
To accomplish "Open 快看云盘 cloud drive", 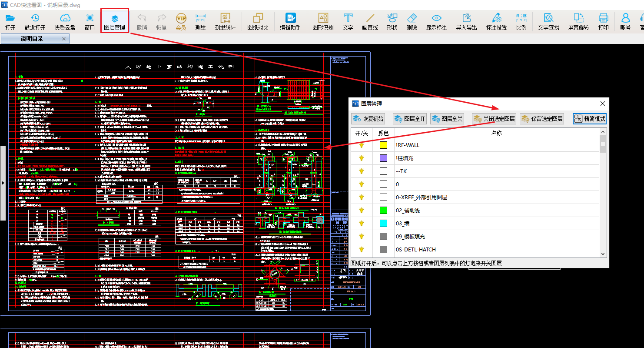I will coord(65,22).
